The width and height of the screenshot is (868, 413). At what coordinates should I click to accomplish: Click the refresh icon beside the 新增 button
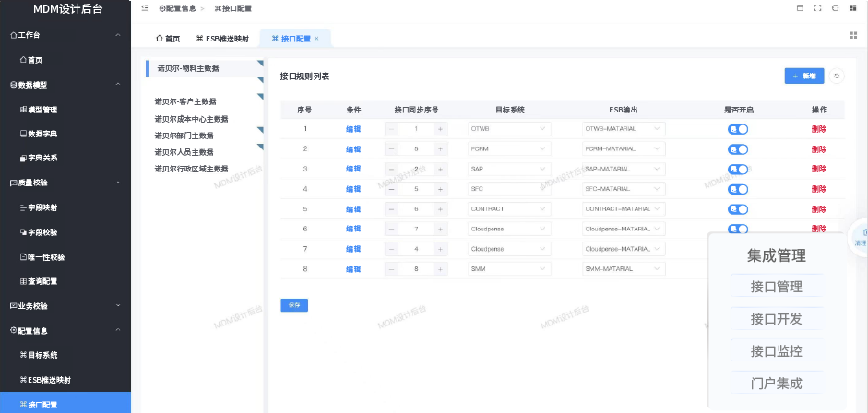click(837, 77)
